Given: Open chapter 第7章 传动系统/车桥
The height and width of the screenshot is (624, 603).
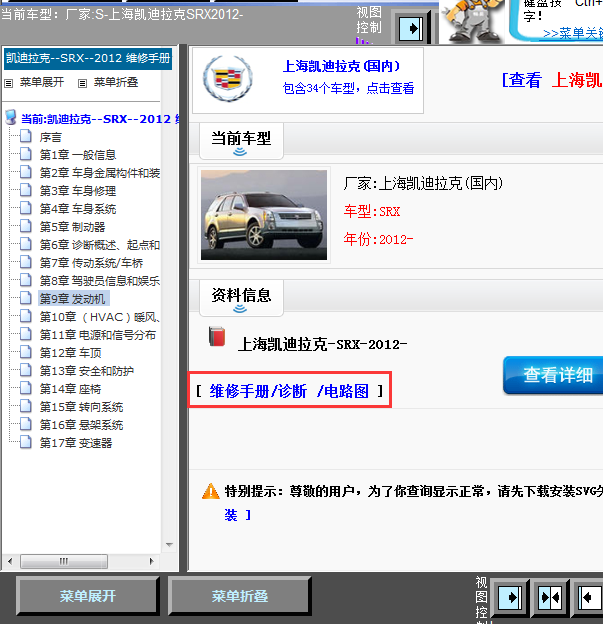Looking at the screenshot, I should pyautogui.click(x=91, y=263).
